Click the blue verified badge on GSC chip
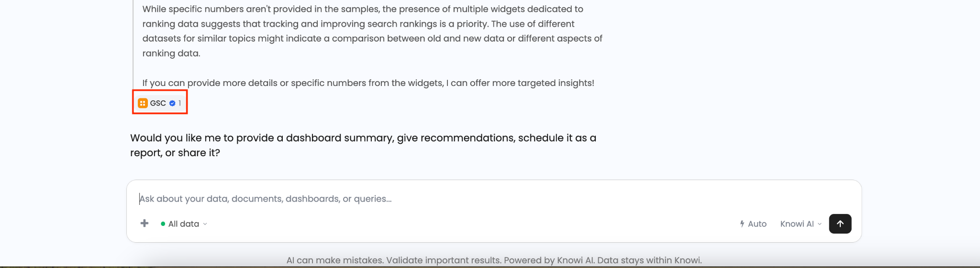Viewport: 980px width, 268px height. (x=172, y=103)
